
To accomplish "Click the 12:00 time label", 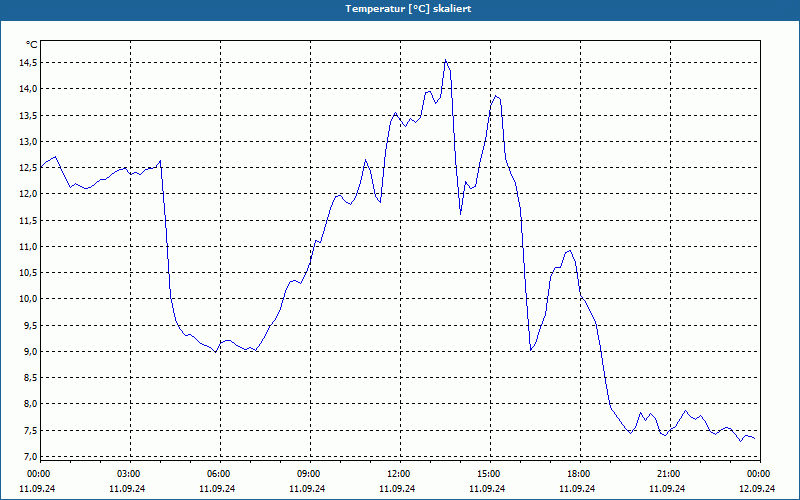I will (398, 474).
